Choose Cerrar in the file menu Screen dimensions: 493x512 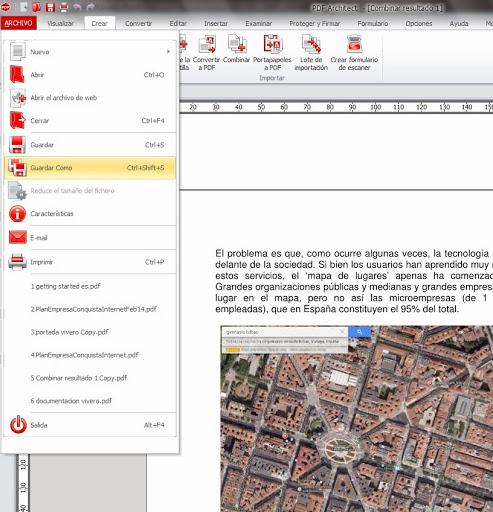pos(90,120)
